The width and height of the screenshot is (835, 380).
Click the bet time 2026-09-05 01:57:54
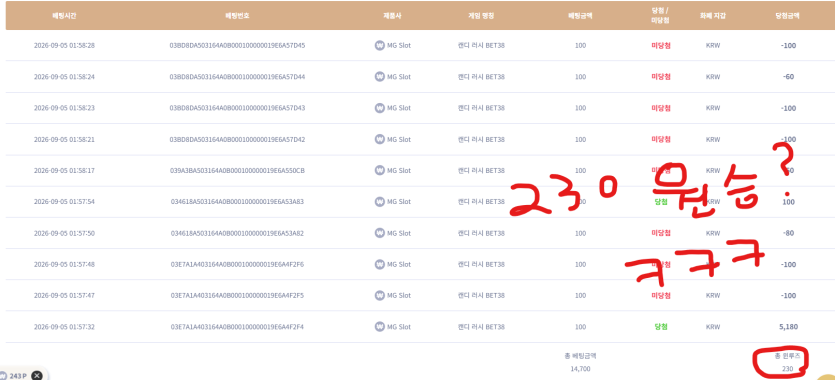click(64, 202)
